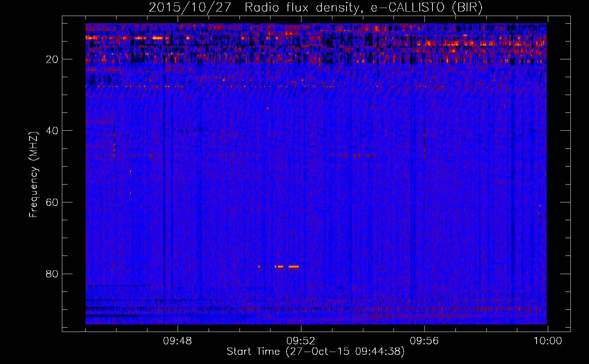Select the "Frequency (MHZ)" y-axis label
Screen dimensions: 589x364
click(33, 175)
